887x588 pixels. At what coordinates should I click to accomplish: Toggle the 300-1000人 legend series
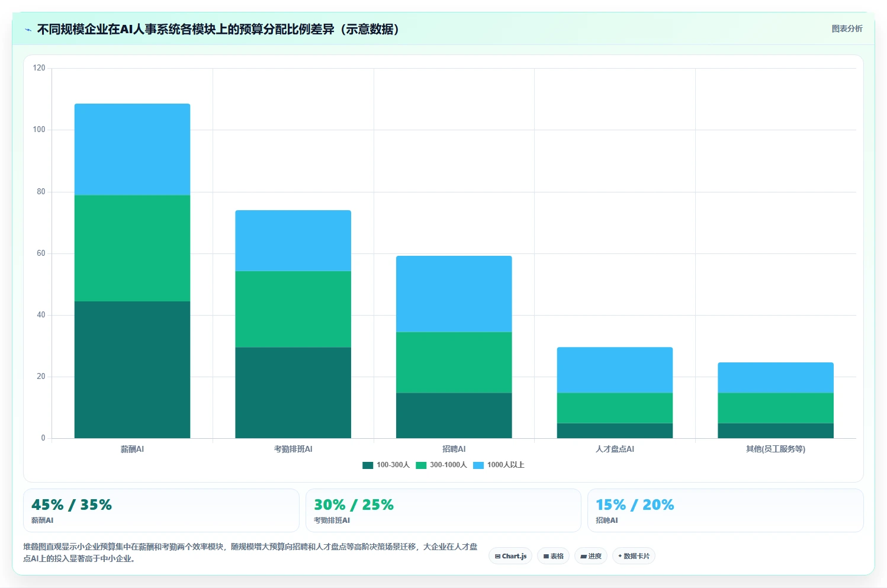tap(441, 465)
